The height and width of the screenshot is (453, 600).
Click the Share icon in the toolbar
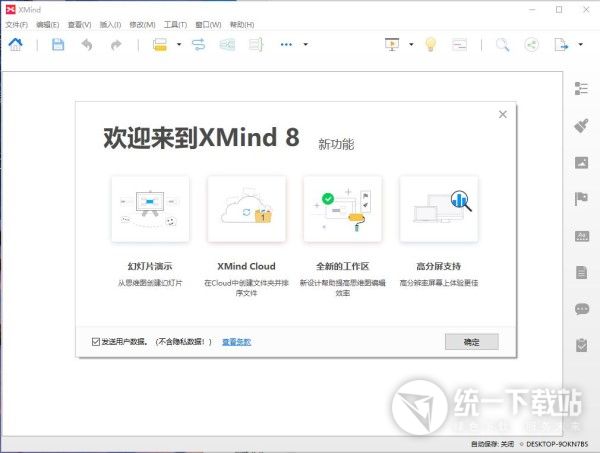click(531, 44)
